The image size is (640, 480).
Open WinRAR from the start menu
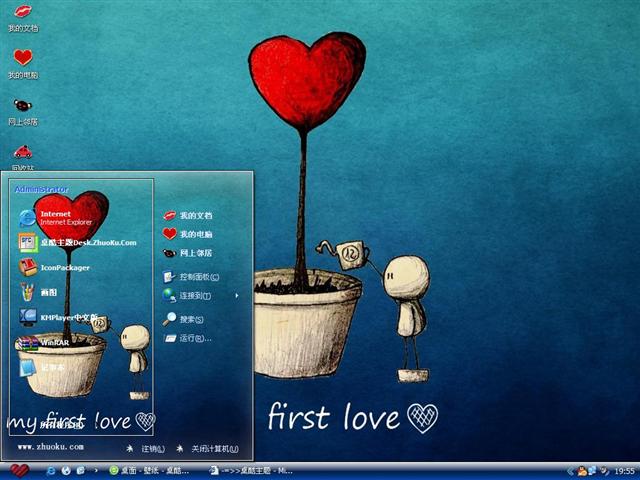coord(43,342)
